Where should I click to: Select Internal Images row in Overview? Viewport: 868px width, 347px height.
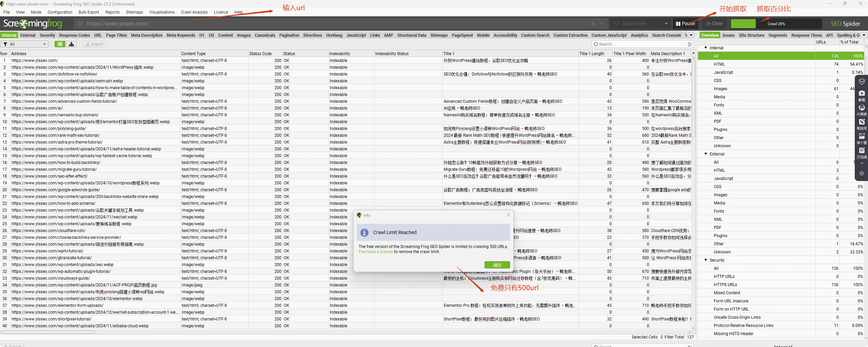point(782,89)
